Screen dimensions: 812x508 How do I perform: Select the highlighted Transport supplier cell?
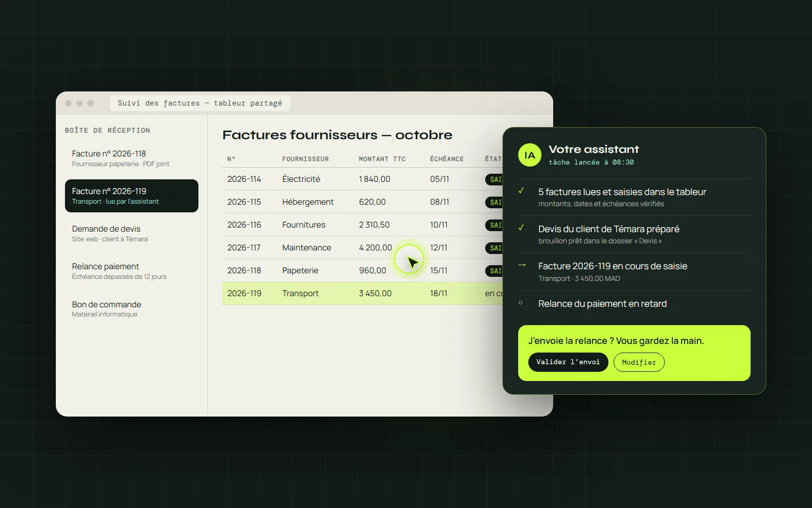[x=300, y=293]
